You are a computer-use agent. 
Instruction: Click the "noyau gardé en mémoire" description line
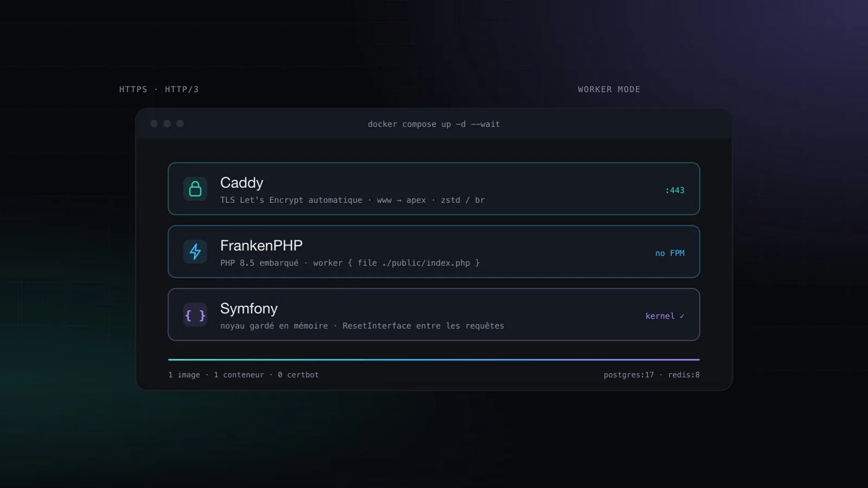pos(362,326)
